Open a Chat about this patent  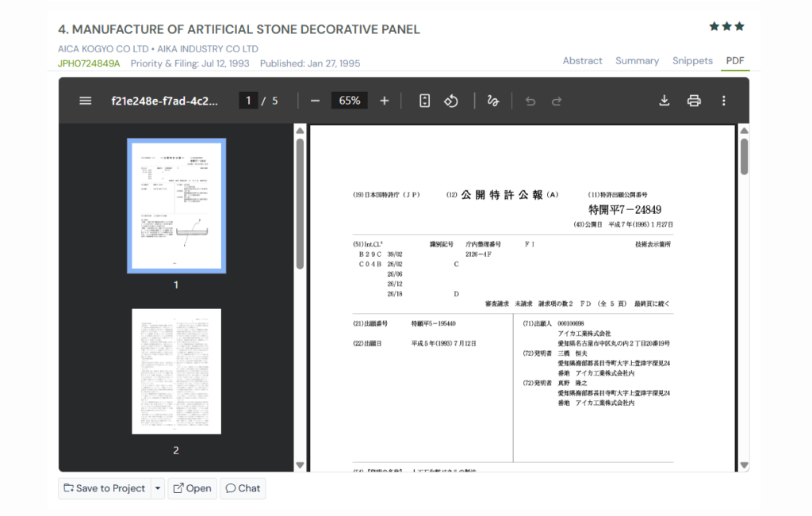point(243,488)
